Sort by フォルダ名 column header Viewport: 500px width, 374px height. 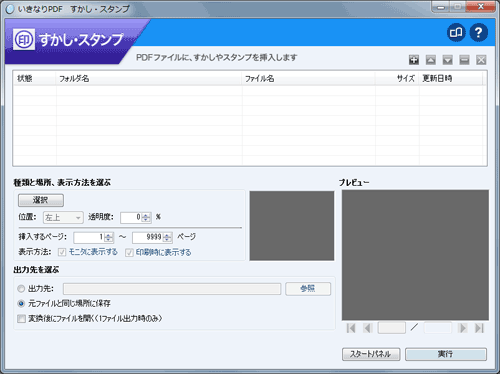[x=149, y=79]
